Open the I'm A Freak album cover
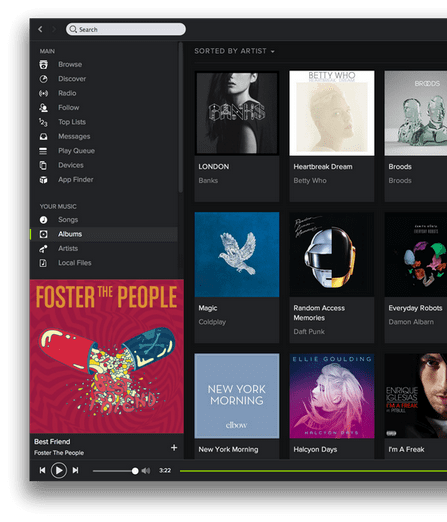 pyautogui.click(x=416, y=396)
